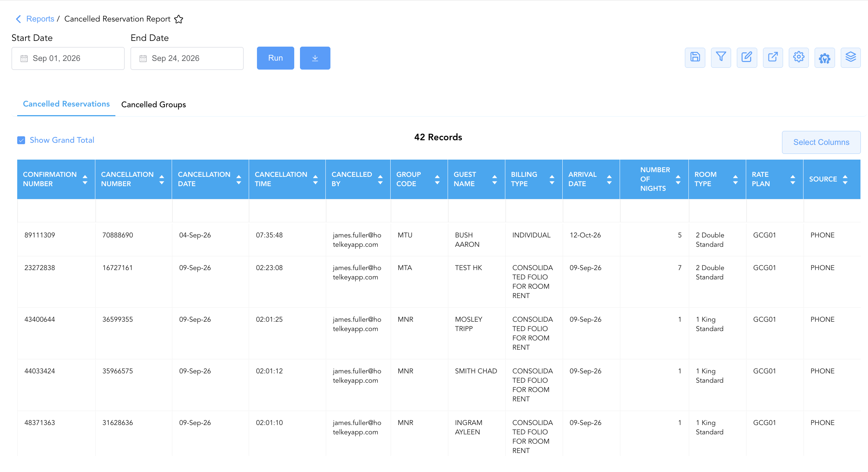The width and height of the screenshot is (868, 472).
Task: Sort by Source column arrows
Action: click(x=845, y=179)
